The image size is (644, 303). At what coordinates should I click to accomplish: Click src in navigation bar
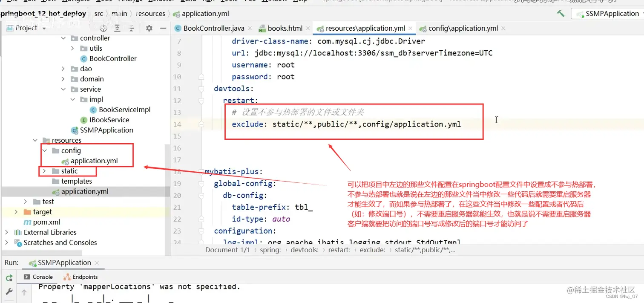click(x=98, y=14)
